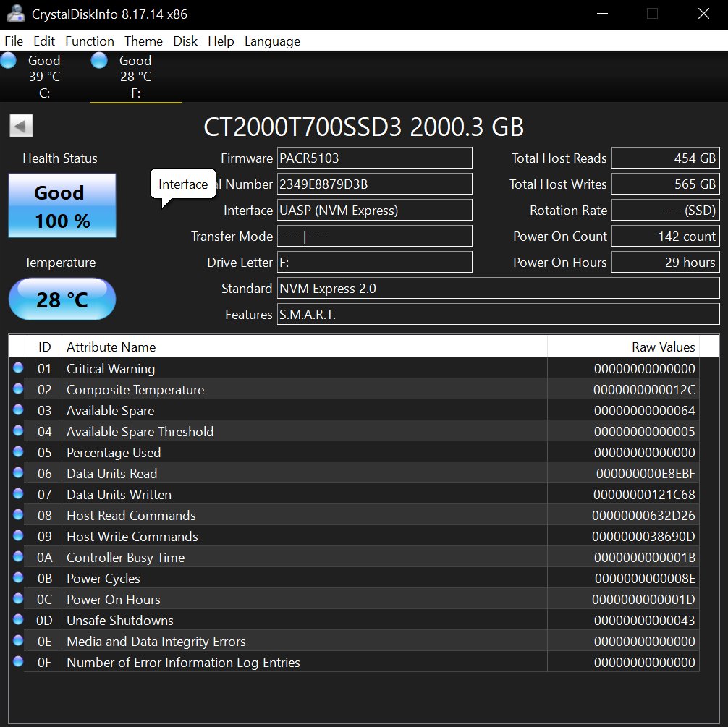Image resolution: width=728 pixels, height=727 pixels.
Task: Open the Theme menu
Action: pyautogui.click(x=143, y=41)
